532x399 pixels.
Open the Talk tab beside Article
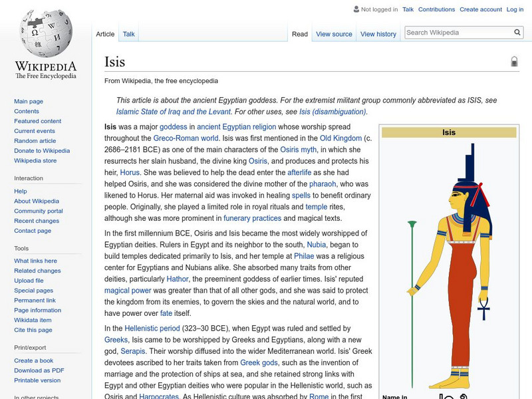coord(128,34)
